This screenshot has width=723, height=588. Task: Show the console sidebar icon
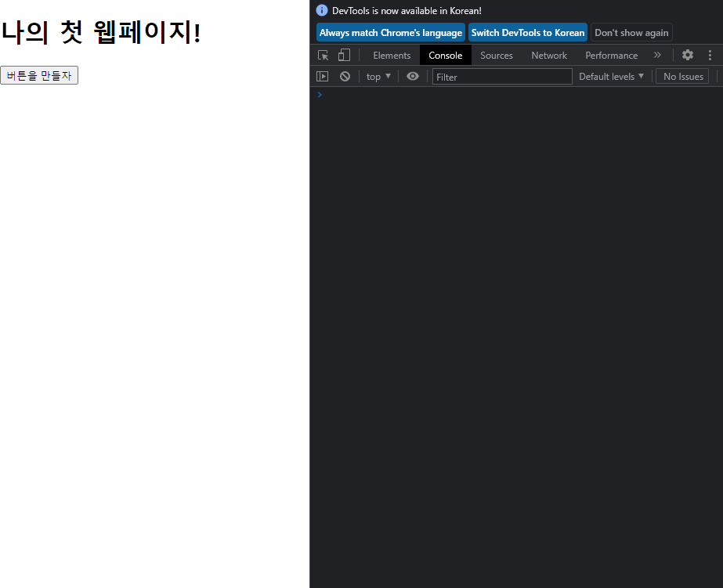322,77
